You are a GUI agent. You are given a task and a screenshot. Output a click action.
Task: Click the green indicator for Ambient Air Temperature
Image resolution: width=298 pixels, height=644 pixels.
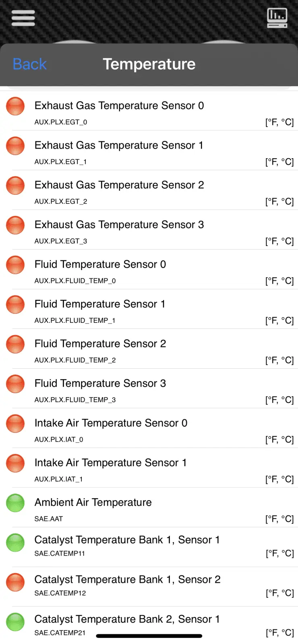coord(15,503)
